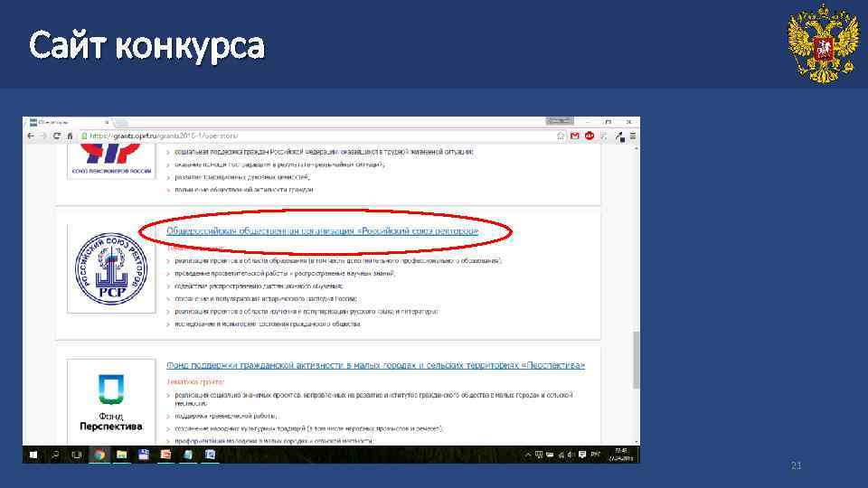Click the содействие распространению дистанционного обучения item
The height and width of the screenshot is (488, 868).
[x=259, y=286]
